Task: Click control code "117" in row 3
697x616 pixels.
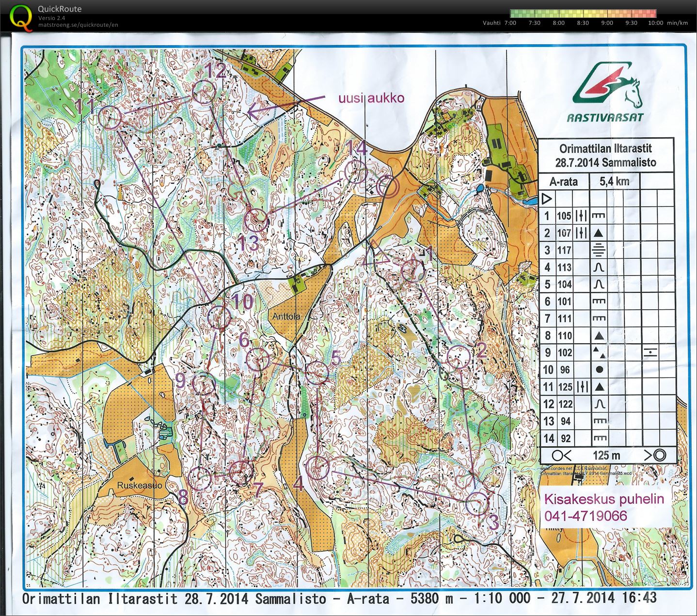Action: [564, 250]
